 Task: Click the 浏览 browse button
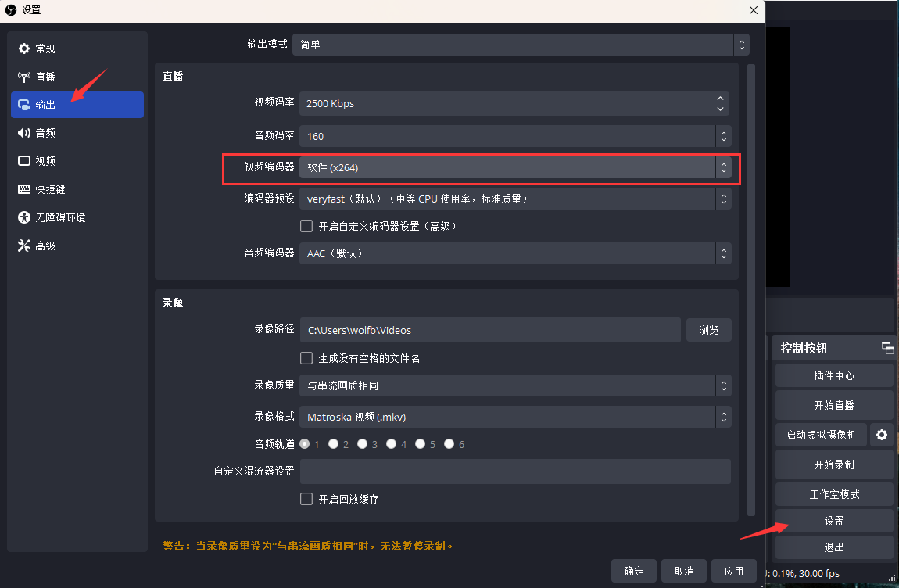pos(709,330)
